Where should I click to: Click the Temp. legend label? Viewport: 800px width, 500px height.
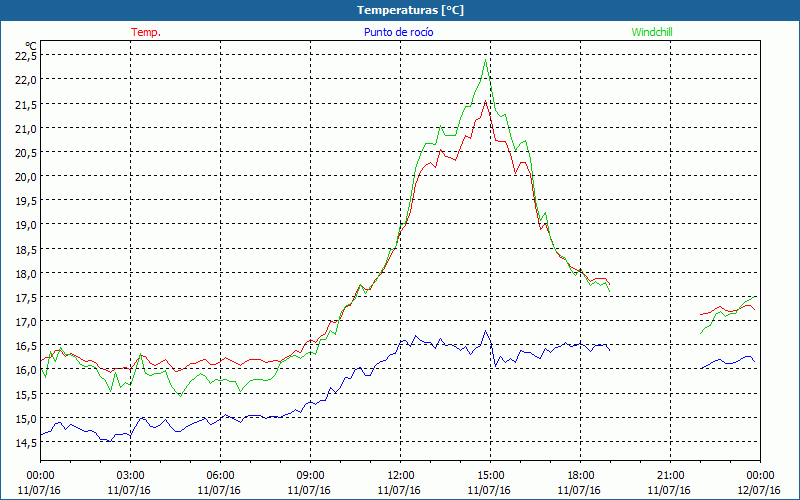pyautogui.click(x=146, y=32)
